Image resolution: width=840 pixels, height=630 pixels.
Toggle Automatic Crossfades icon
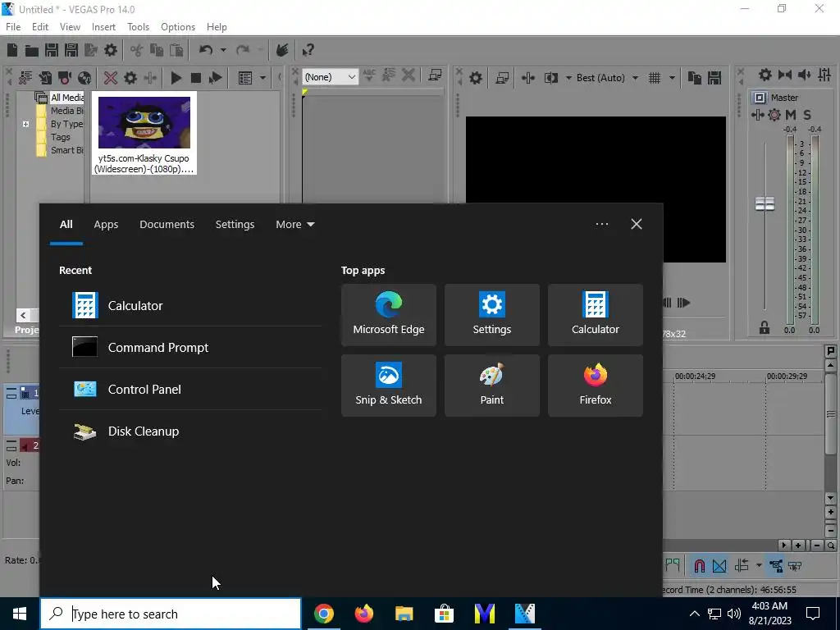click(719, 566)
